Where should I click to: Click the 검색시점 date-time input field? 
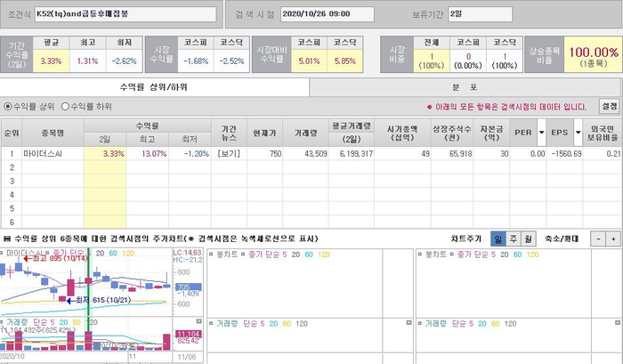pyautogui.click(x=328, y=14)
